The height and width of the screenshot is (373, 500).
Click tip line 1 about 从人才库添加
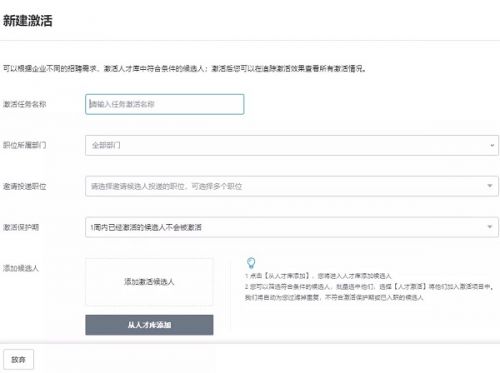tap(318, 276)
